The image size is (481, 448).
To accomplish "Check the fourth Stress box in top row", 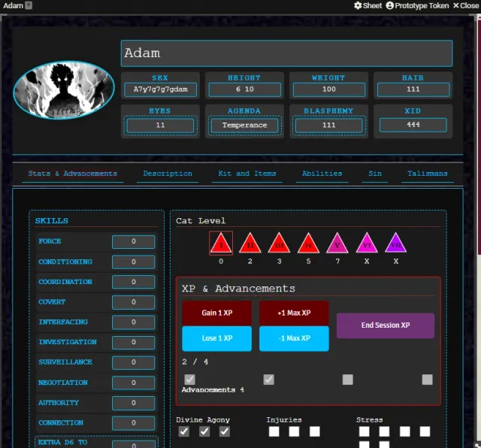I will tap(425, 431).
